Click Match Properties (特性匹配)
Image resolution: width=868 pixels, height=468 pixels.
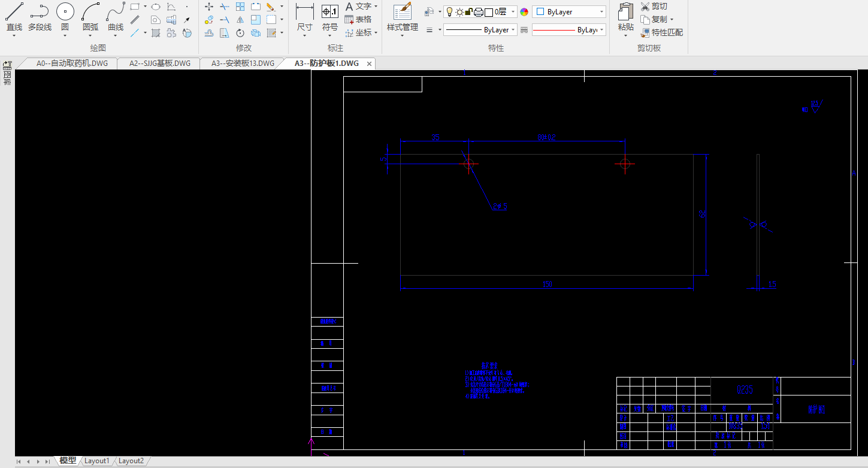point(662,32)
